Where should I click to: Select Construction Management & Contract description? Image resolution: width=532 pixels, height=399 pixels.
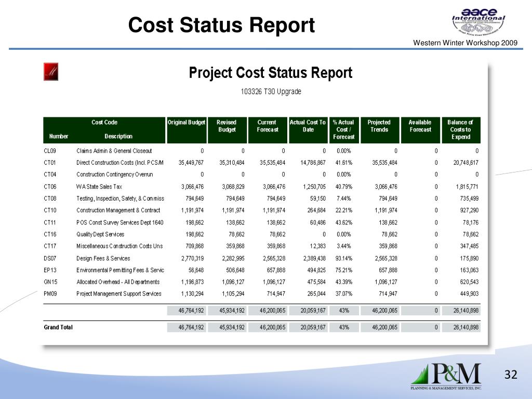118,210
